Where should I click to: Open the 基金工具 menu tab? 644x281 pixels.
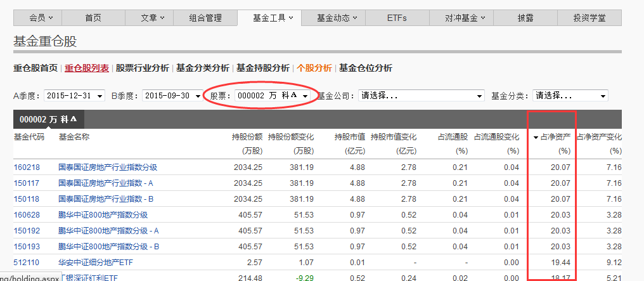coord(273,18)
